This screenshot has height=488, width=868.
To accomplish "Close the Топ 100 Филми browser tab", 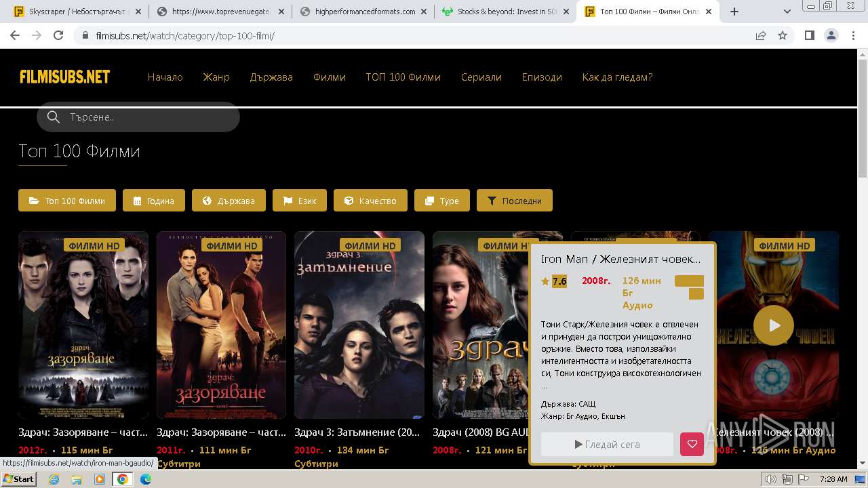I will (709, 12).
